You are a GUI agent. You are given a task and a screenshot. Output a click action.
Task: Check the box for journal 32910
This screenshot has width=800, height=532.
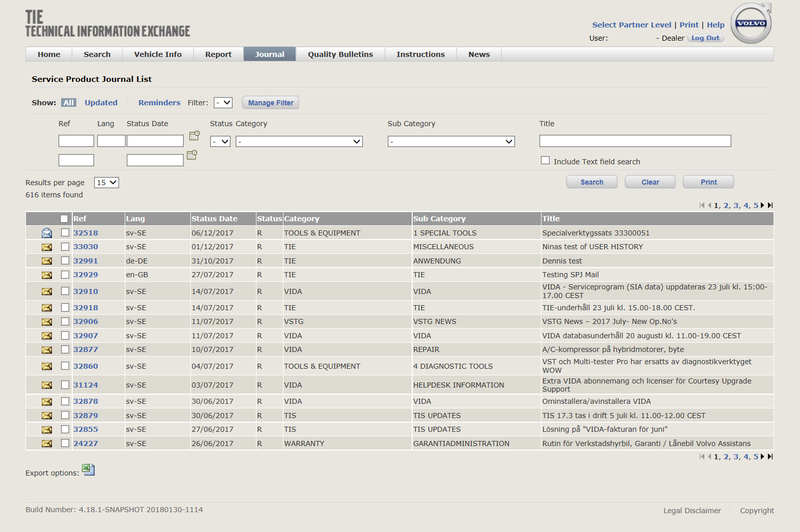(x=65, y=291)
